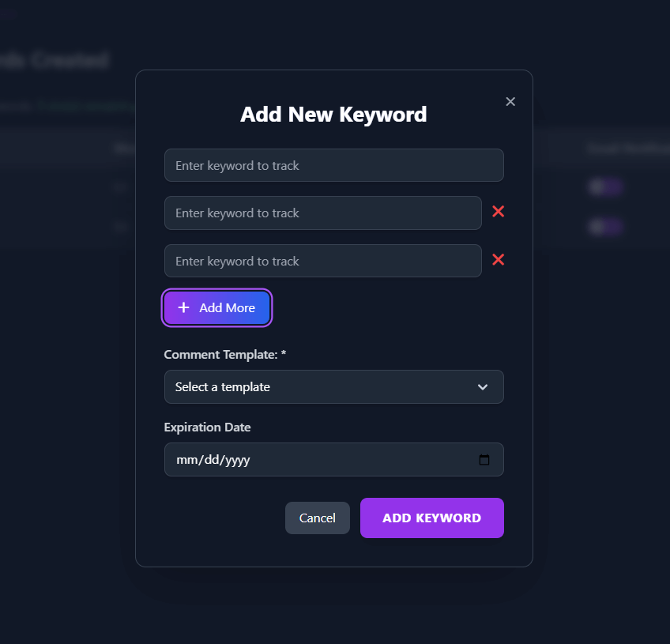
Task: Click the Add New Keyword heading
Action: tap(333, 115)
